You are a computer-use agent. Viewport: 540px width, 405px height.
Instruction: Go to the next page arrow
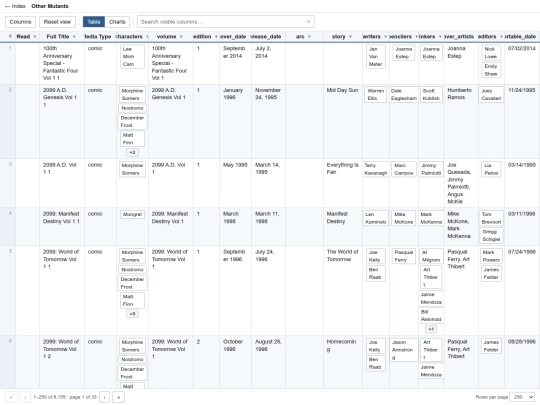pyautogui.click(x=104, y=397)
